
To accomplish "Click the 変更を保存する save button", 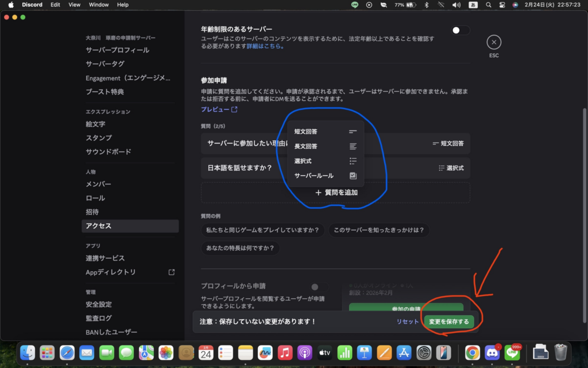I will pos(448,321).
